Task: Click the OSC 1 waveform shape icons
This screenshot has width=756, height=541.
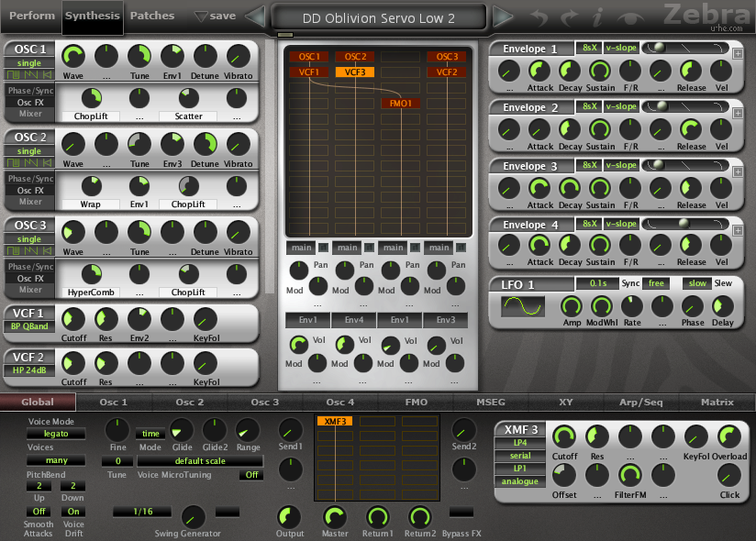Action: tap(29, 74)
